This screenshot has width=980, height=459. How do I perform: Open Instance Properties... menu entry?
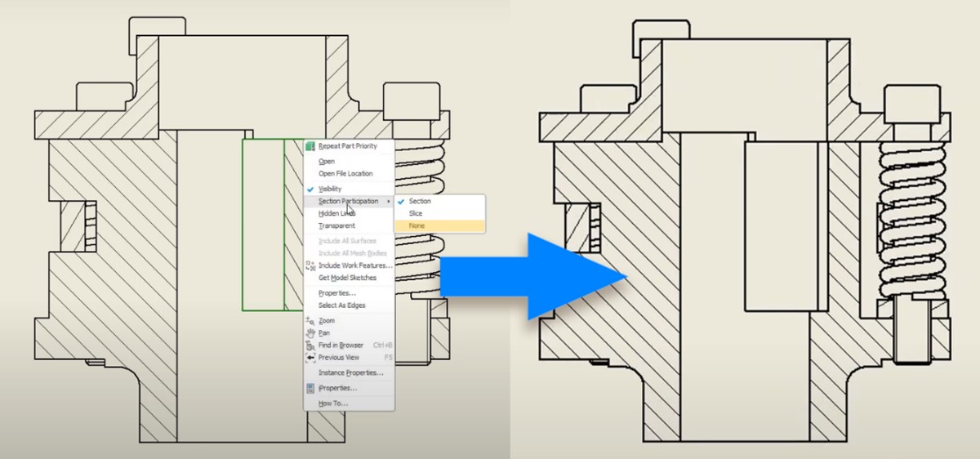(x=349, y=372)
